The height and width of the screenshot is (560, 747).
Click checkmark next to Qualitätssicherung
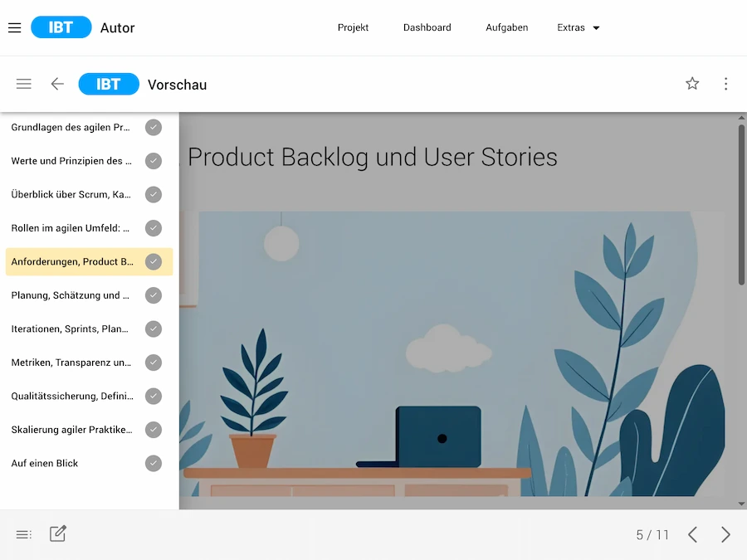pos(154,397)
